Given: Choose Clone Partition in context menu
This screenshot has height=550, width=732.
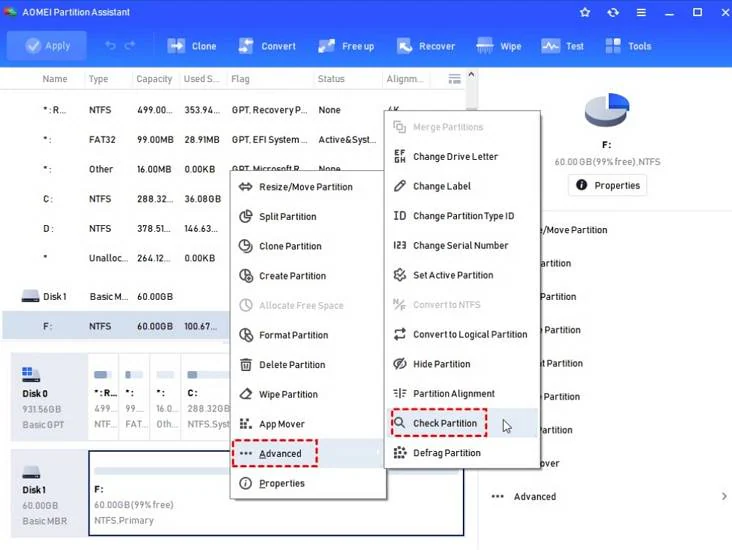Looking at the screenshot, I should pos(308,246).
